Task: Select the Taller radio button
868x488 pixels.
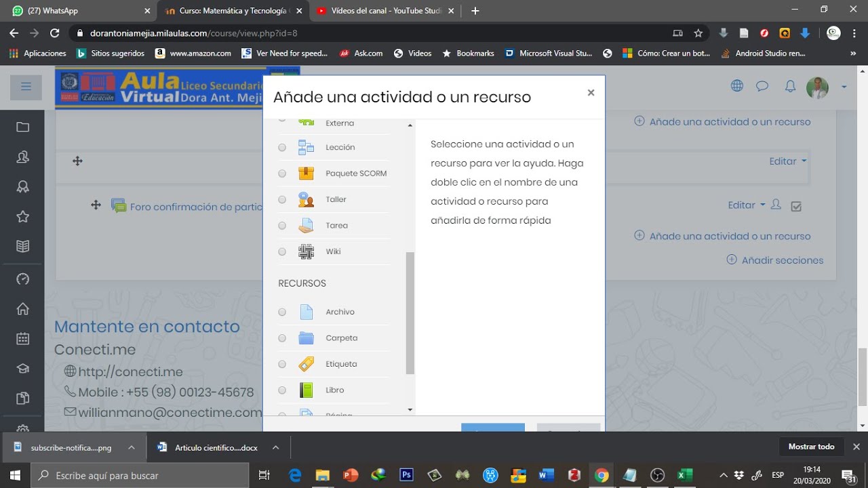Action: (282, 200)
